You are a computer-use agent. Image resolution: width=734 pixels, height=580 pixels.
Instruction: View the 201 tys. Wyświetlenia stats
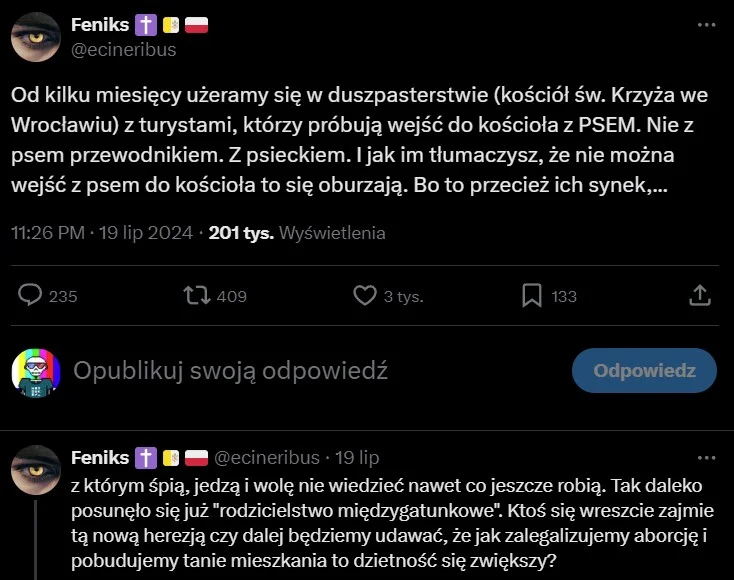pyautogui.click(x=297, y=233)
